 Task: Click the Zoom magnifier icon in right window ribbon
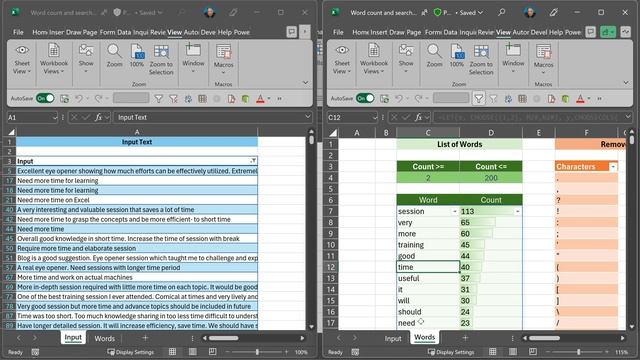click(x=434, y=56)
